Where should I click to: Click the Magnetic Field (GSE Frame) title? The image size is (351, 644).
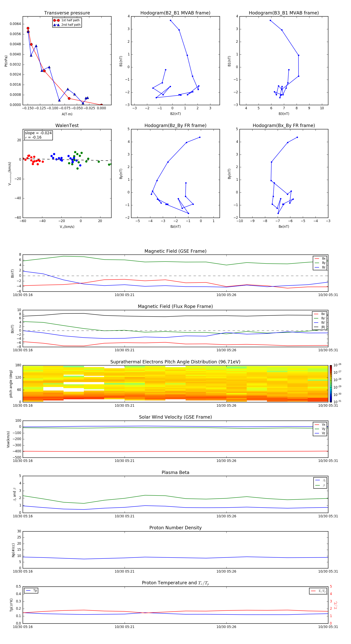pos(175,251)
